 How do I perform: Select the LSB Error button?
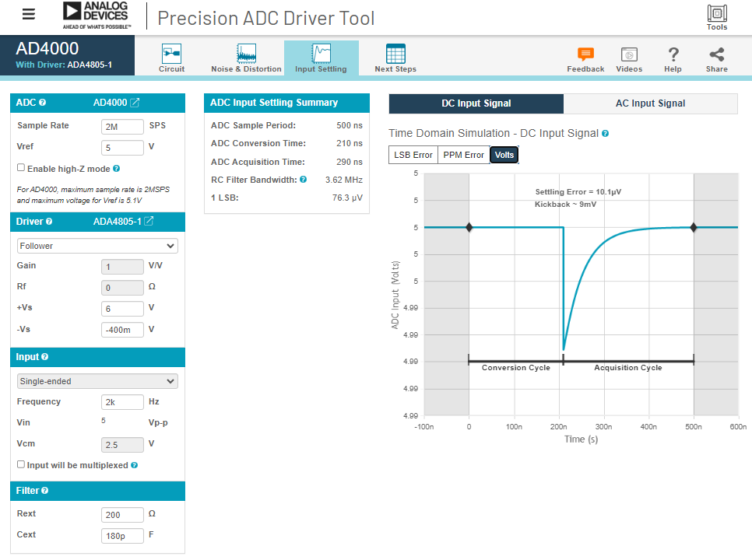[413, 155]
